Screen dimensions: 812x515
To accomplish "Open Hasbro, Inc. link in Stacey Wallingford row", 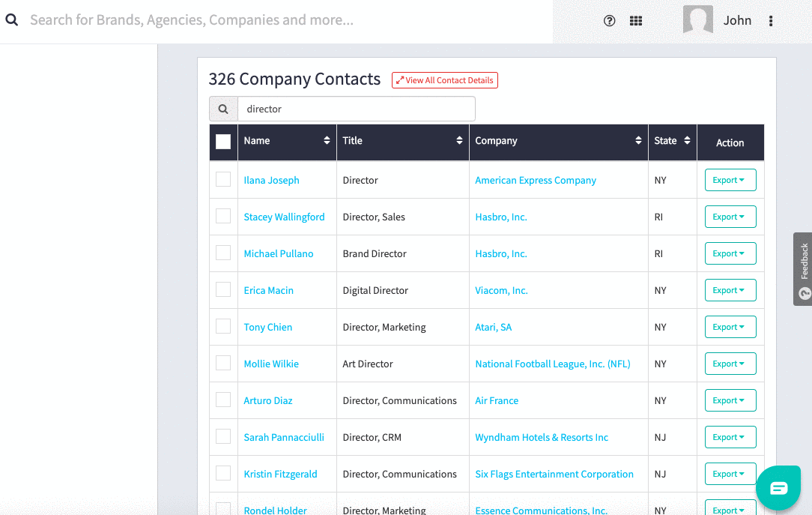I will [x=501, y=217].
